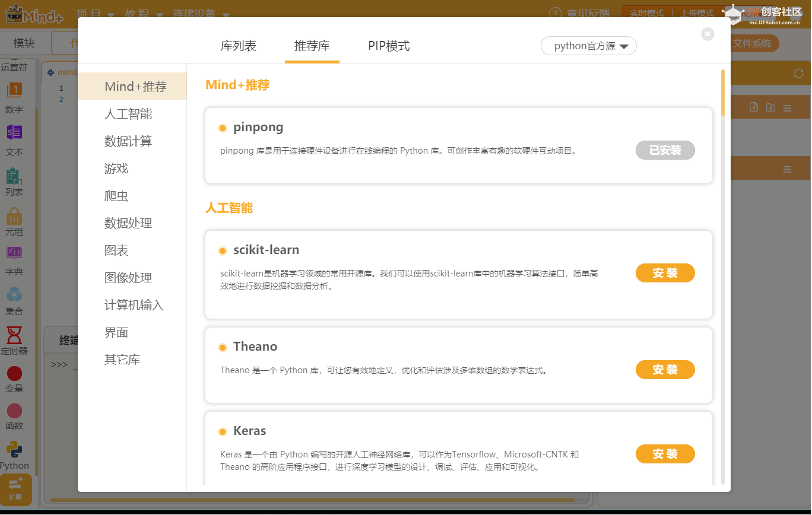Switch to the 推荐库 tab
812x515 pixels.
coord(312,46)
